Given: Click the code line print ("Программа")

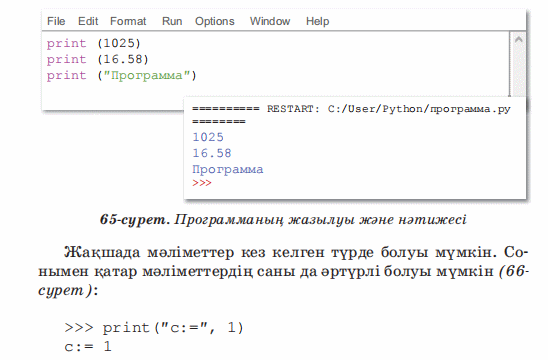Looking at the screenshot, I should click(x=122, y=75).
